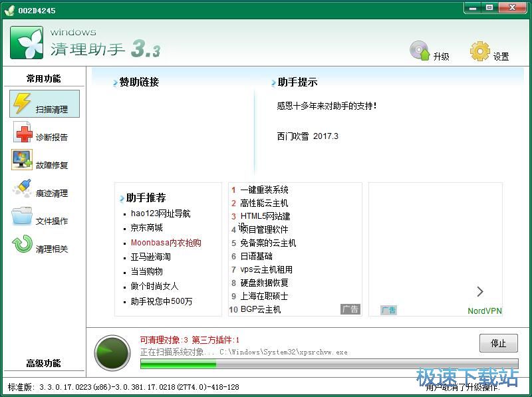This screenshot has width=532, height=397.
Task: Open ad item 高性能云主机
Action: click(264, 203)
